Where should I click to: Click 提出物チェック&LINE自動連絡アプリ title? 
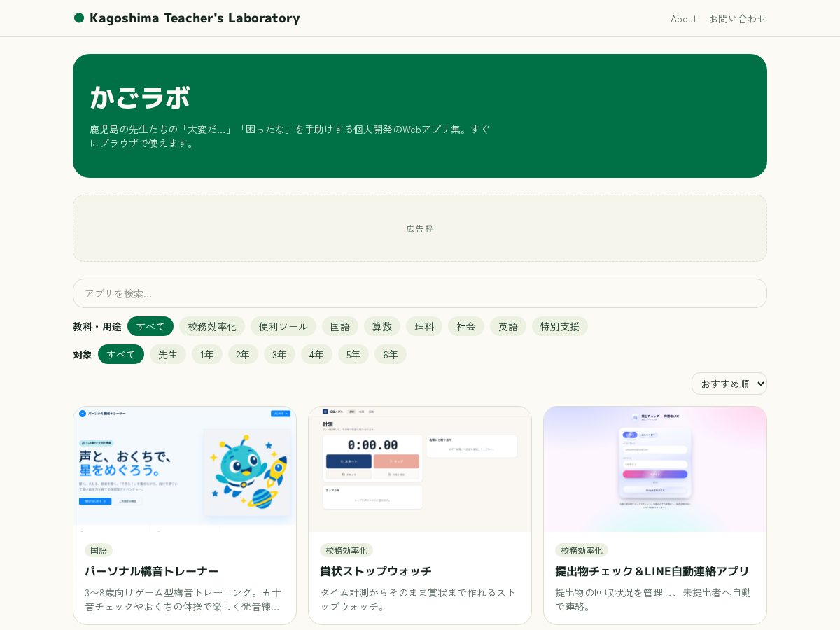652,571
